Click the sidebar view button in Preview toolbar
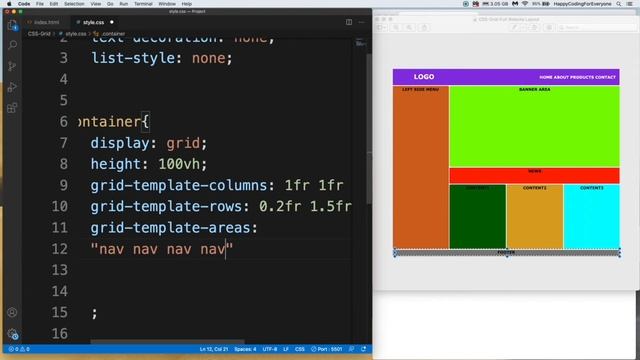The width and height of the screenshot is (640, 360). coord(382,27)
